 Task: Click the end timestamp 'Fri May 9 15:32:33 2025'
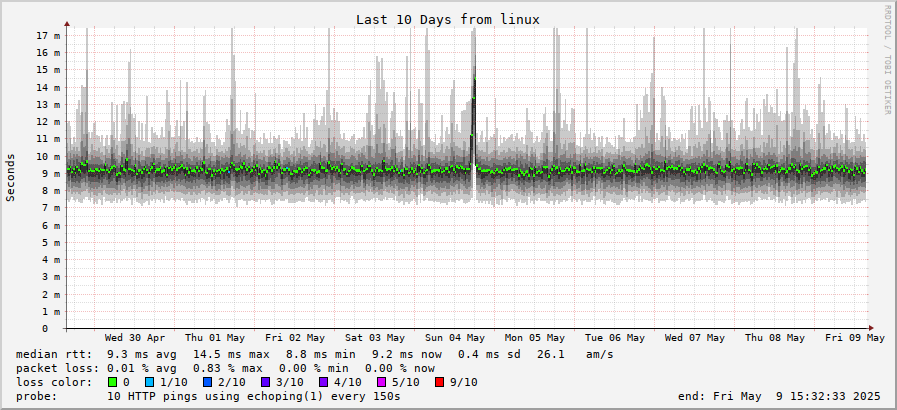[x=797, y=396]
